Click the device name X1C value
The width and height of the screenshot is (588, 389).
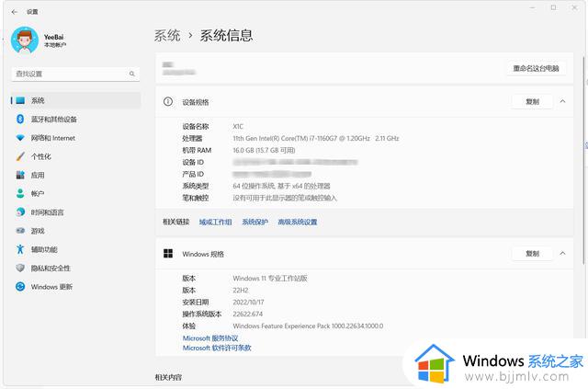238,127
